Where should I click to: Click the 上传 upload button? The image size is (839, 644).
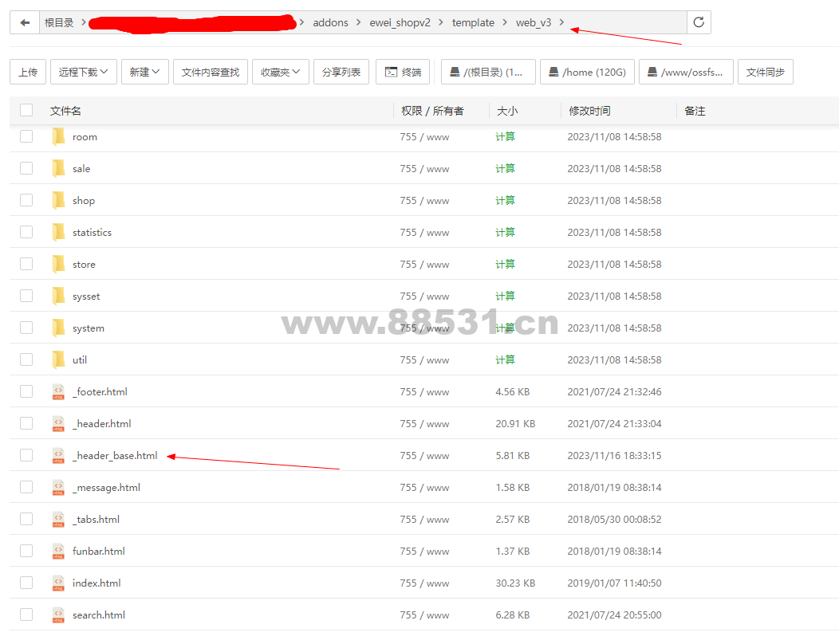click(28, 72)
